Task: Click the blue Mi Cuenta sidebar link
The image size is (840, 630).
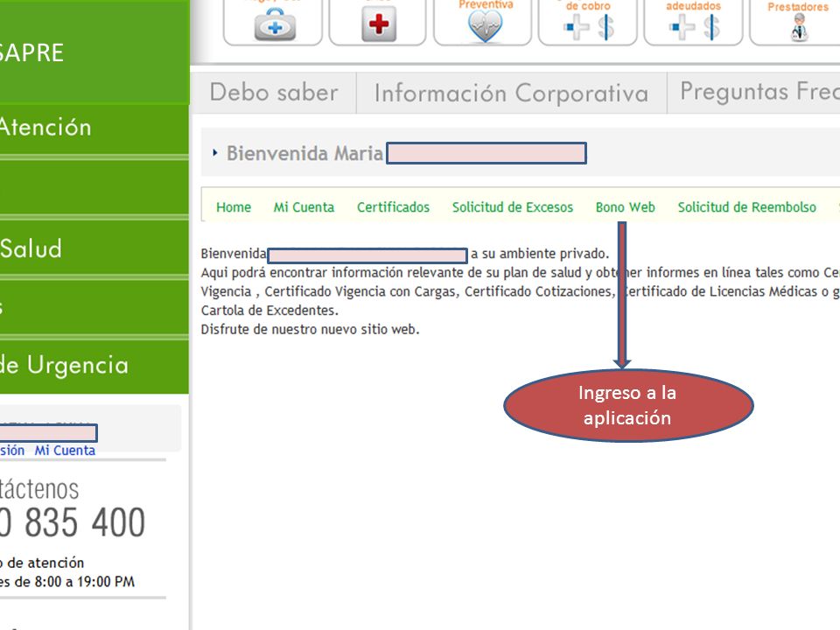Action: [65, 451]
